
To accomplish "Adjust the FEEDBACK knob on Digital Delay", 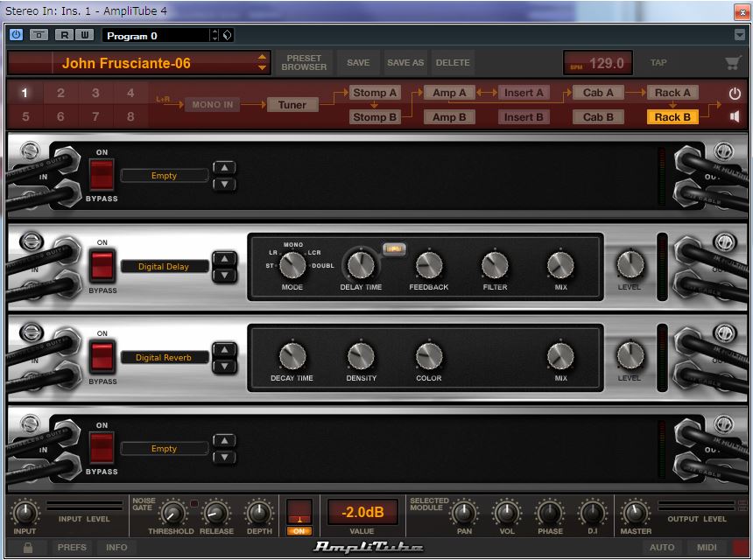I will tap(428, 267).
